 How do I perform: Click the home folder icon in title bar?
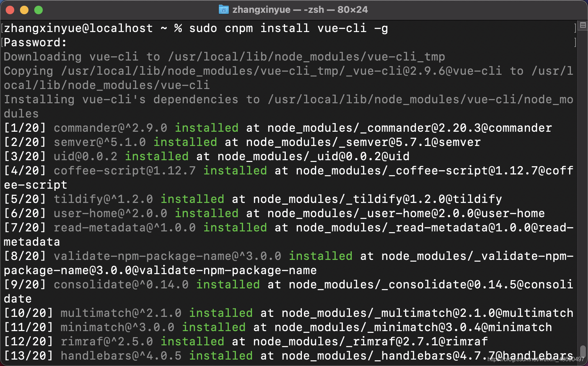coord(223,10)
